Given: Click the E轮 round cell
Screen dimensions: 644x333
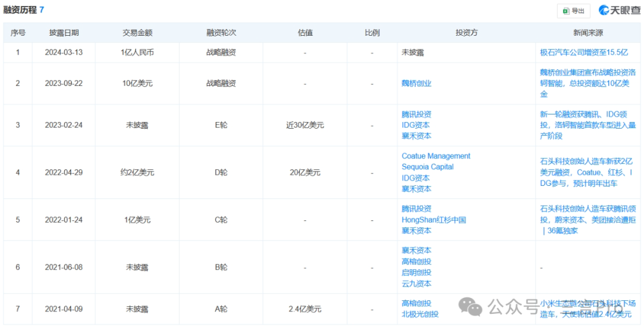Looking at the screenshot, I should pos(221,125).
